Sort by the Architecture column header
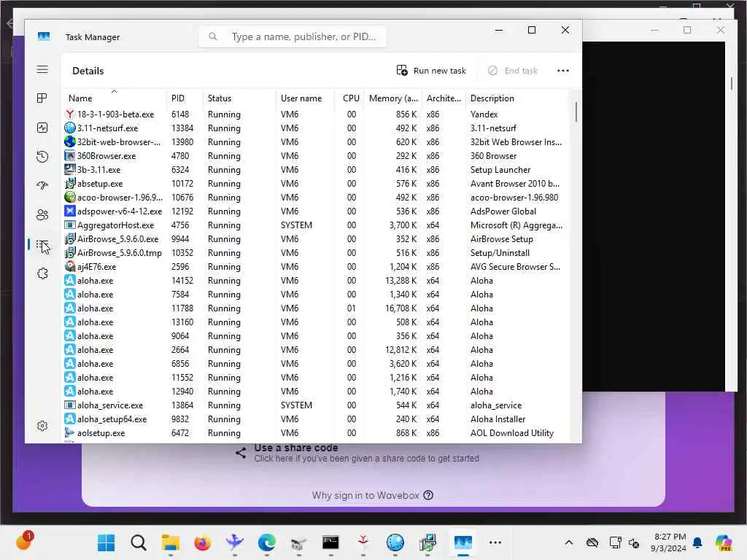 coord(444,98)
